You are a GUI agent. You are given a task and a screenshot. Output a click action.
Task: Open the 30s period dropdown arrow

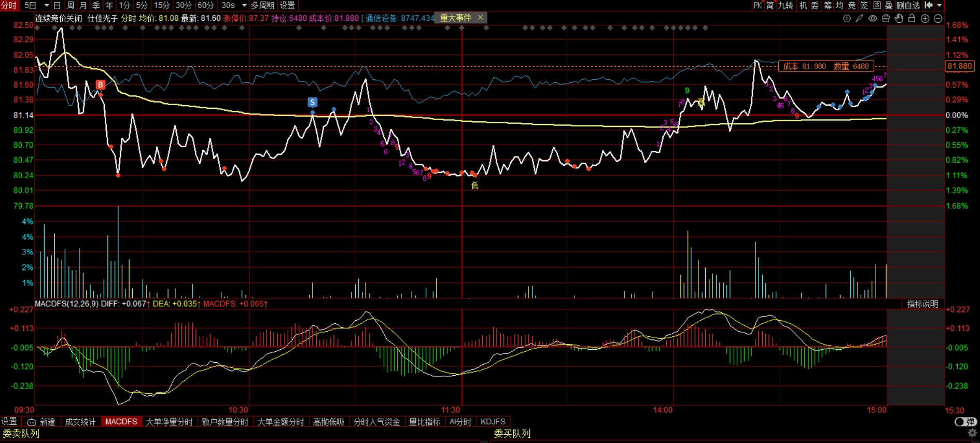pos(244,5)
